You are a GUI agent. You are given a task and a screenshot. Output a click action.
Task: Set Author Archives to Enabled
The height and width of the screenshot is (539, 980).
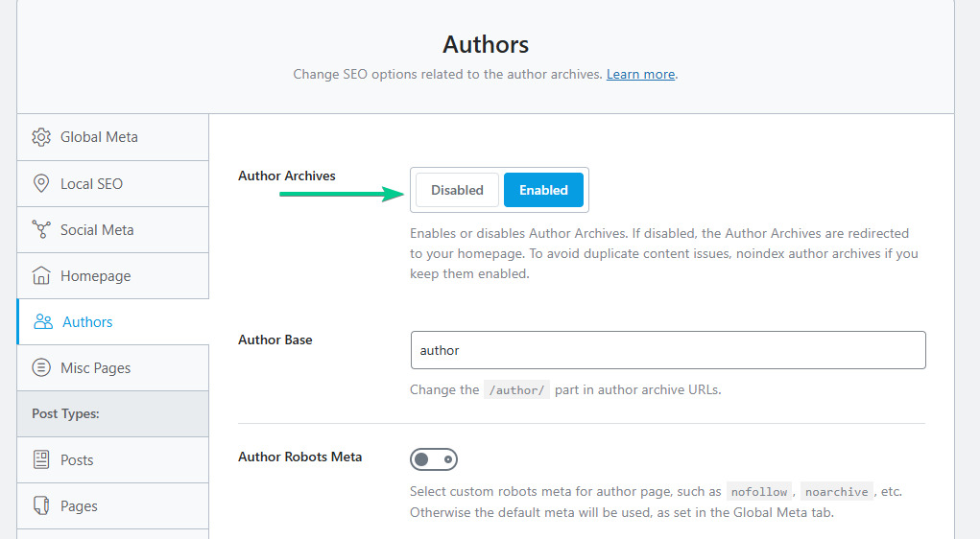click(543, 190)
